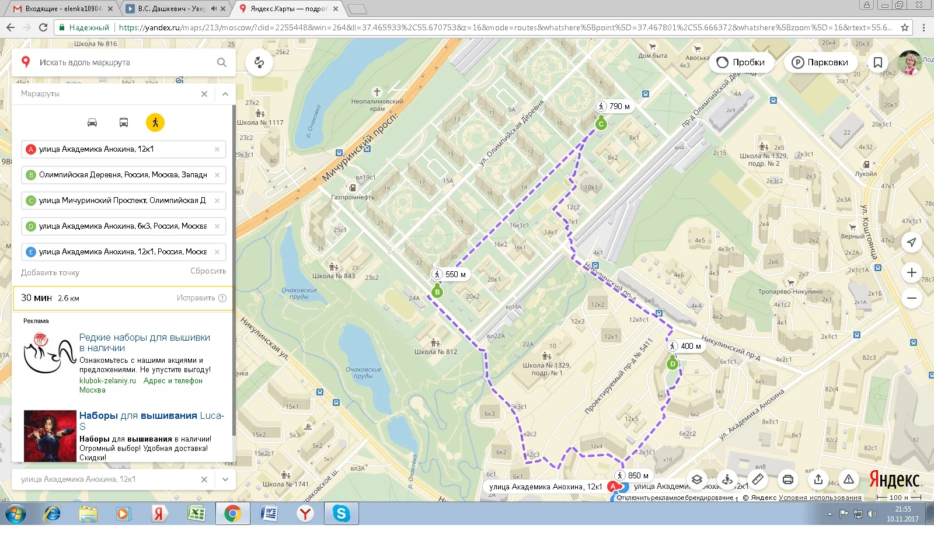Image resolution: width=934 pixels, height=560 pixels.
Task: Click Сбросить to reset route
Action: click(208, 271)
